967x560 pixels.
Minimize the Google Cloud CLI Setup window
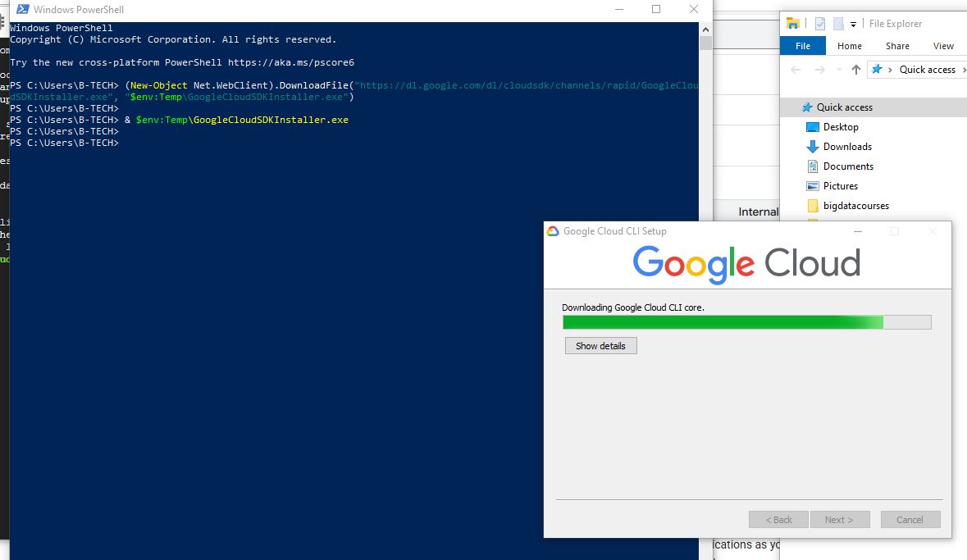coord(858,231)
